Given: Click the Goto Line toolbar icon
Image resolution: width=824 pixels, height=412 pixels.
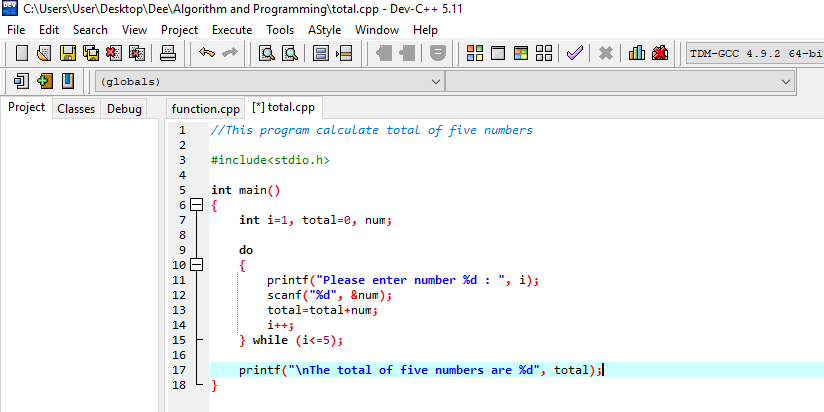Looking at the screenshot, I should (344, 53).
